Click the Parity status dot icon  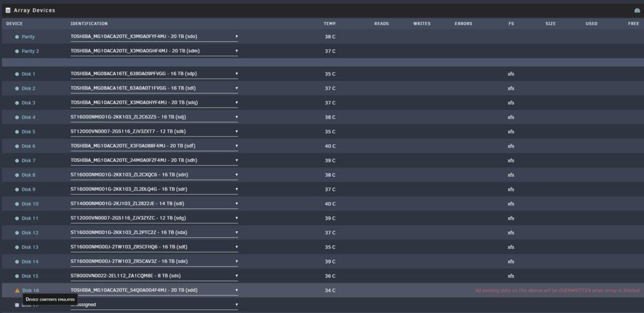(17, 37)
